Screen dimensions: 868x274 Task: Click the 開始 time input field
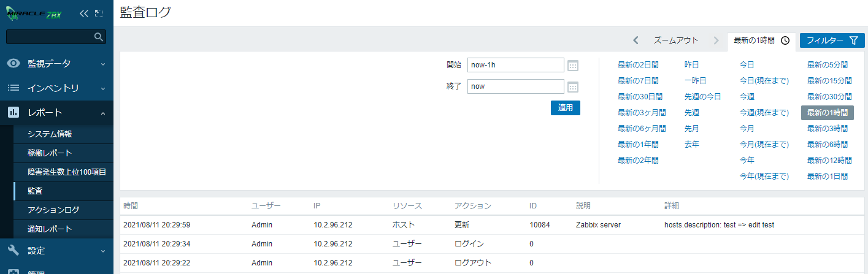point(515,65)
